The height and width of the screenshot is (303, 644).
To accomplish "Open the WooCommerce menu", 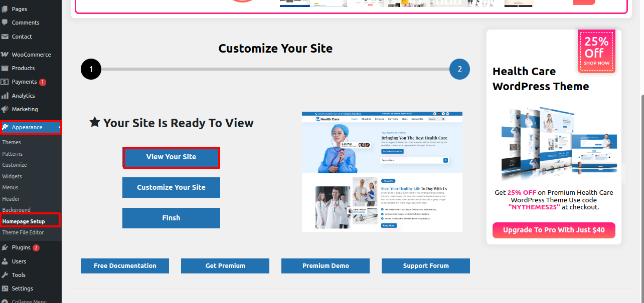I will (31, 55).
